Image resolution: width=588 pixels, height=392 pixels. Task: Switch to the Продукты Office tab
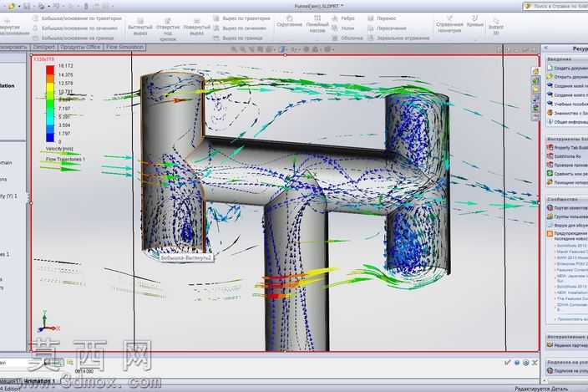pos(80,48)
